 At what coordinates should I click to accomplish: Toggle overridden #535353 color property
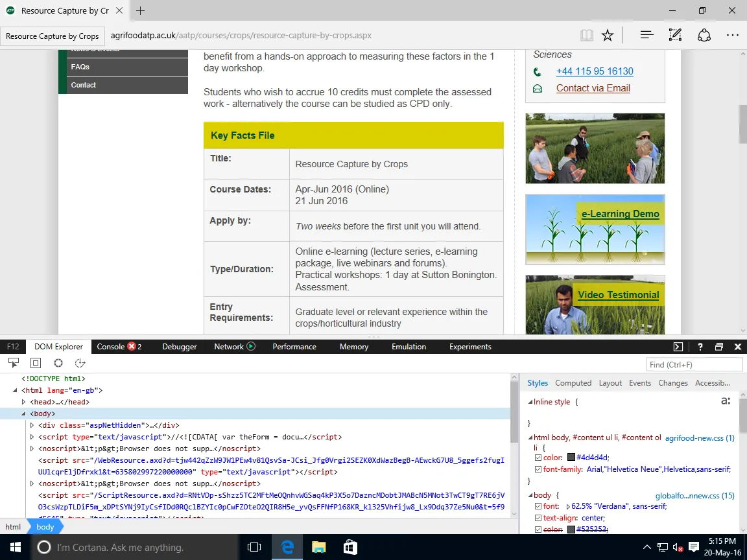point(538,530)
